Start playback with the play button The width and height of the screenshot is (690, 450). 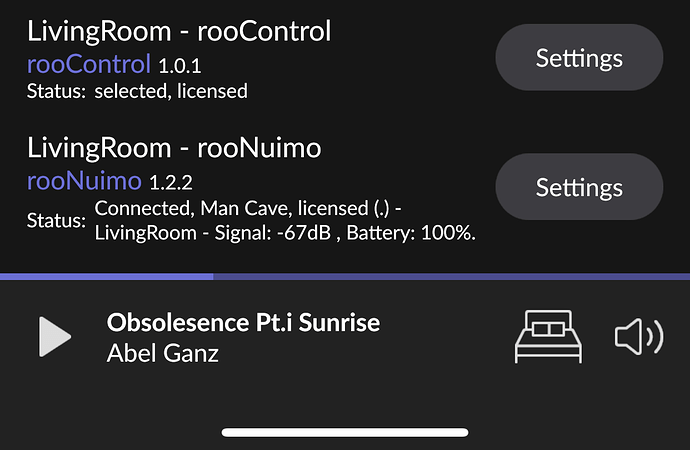click(55, 337)
